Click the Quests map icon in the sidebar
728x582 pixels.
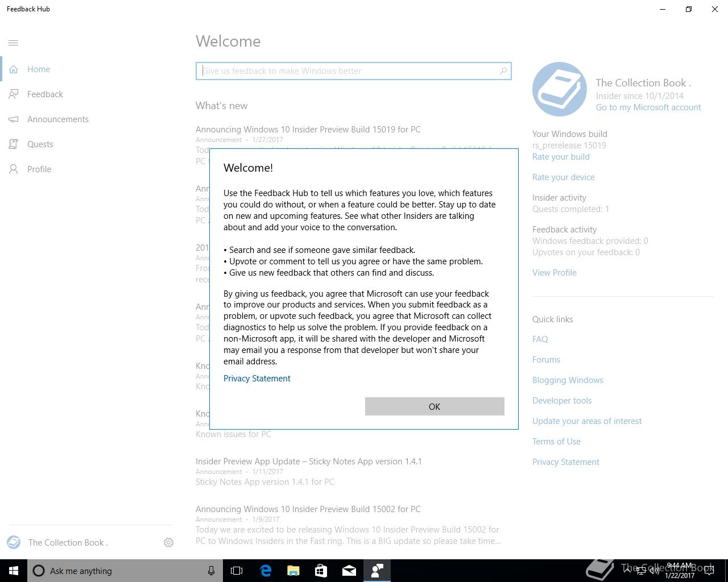[14, 144]
